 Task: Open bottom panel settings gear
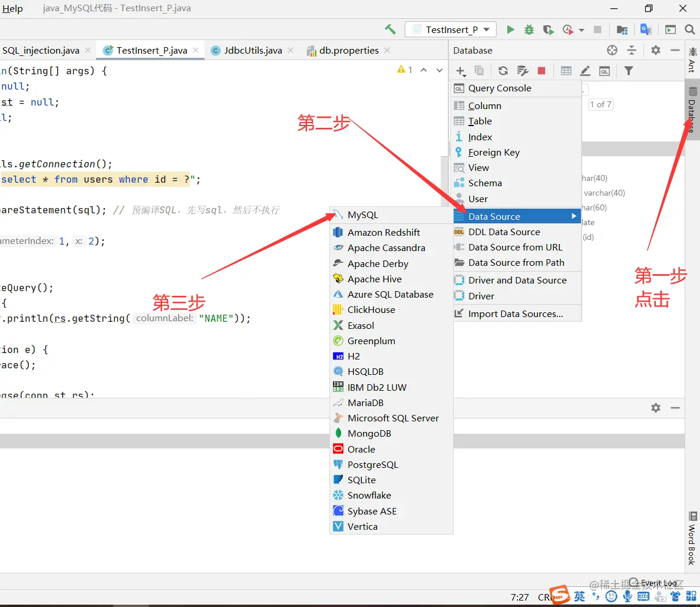tap(655, 408)
